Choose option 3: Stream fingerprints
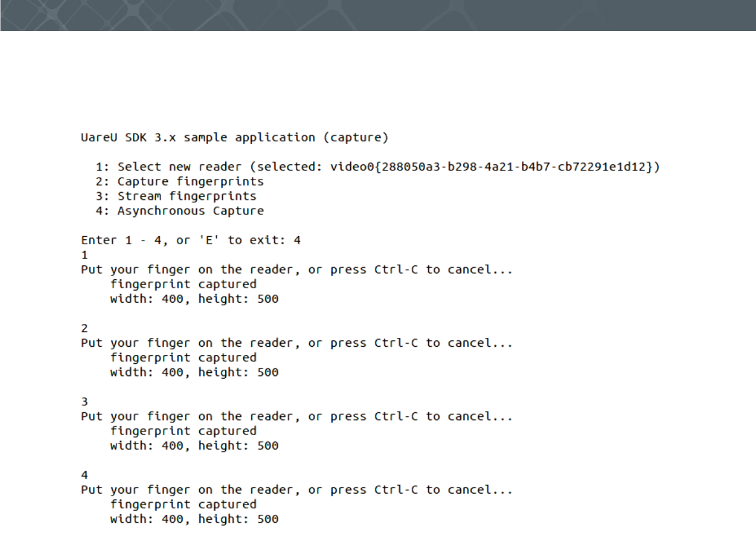 [176, 196]
